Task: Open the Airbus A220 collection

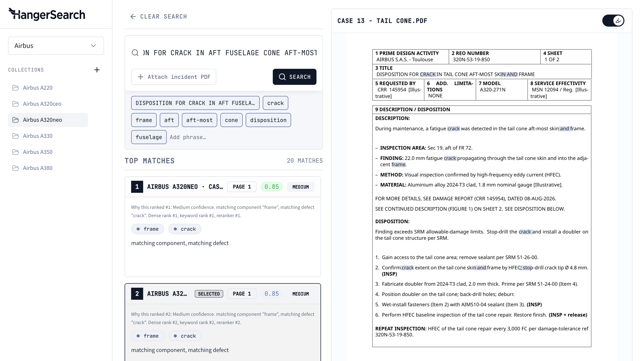Action: click(x=48, y=88)
